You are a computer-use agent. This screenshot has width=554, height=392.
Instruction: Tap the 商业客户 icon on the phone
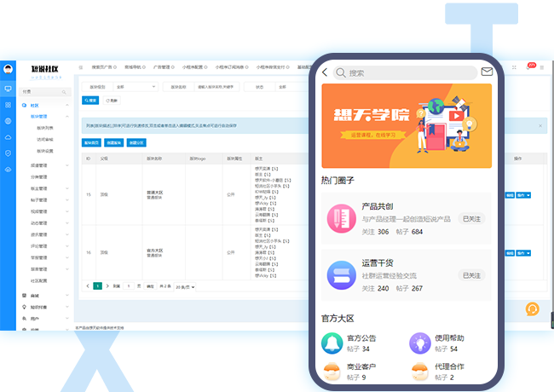pyautogui.click(x=332, y=372)
